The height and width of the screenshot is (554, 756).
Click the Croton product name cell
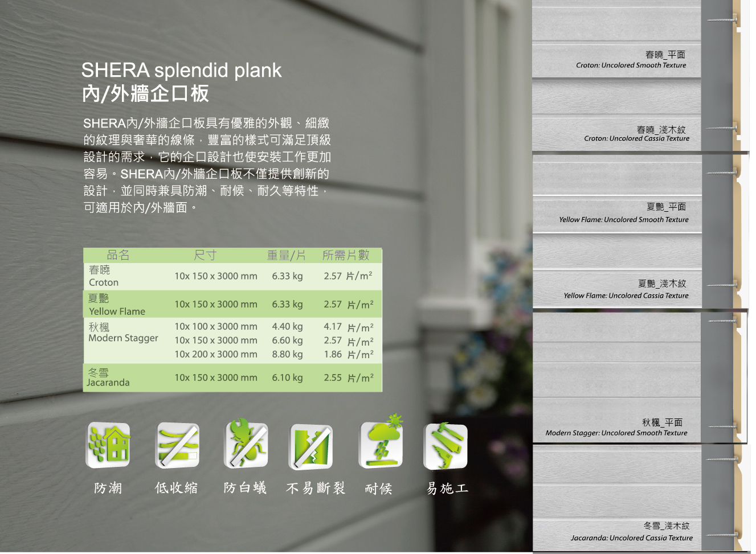click(x=104, y=276)
